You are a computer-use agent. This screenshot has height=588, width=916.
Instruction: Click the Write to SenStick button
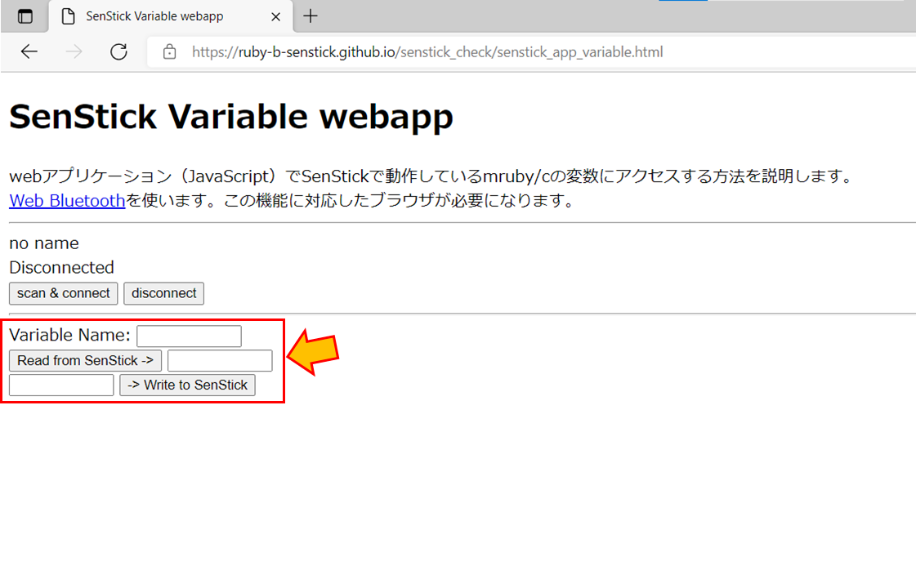(187, 385)
